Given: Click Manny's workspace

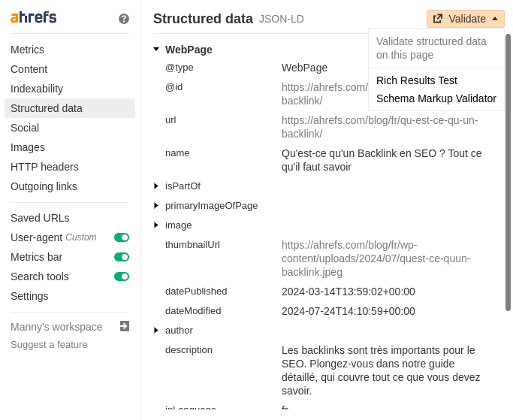Looking at the screenshot, I should 56,327.
